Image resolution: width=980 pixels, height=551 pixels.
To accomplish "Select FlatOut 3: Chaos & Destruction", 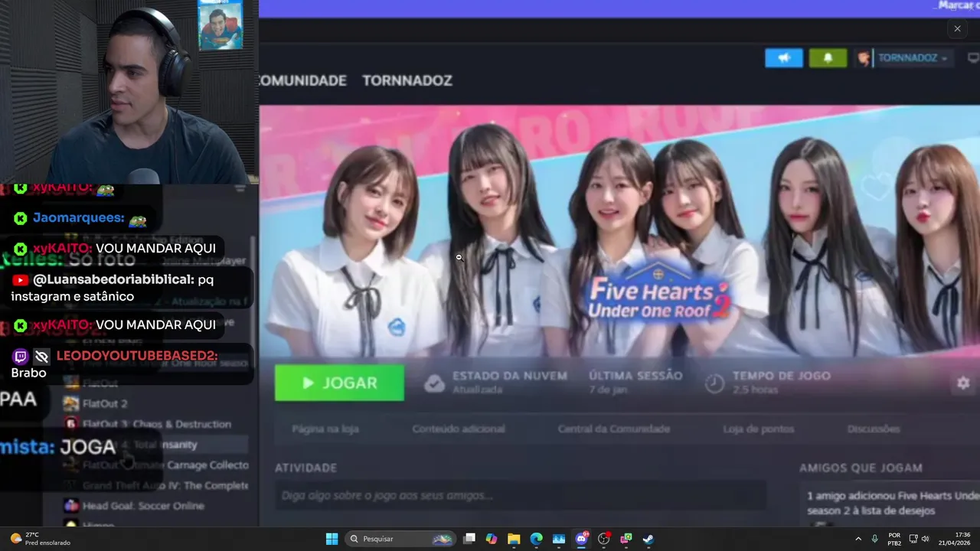I will point(157,424).
